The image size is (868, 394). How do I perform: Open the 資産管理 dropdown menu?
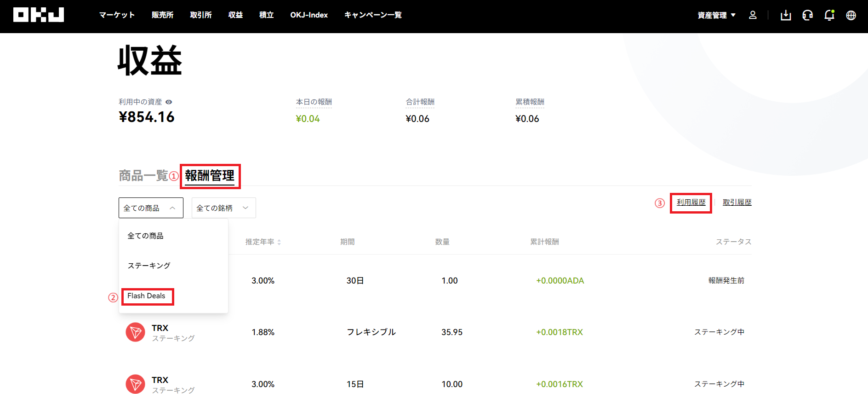point(716,15)
